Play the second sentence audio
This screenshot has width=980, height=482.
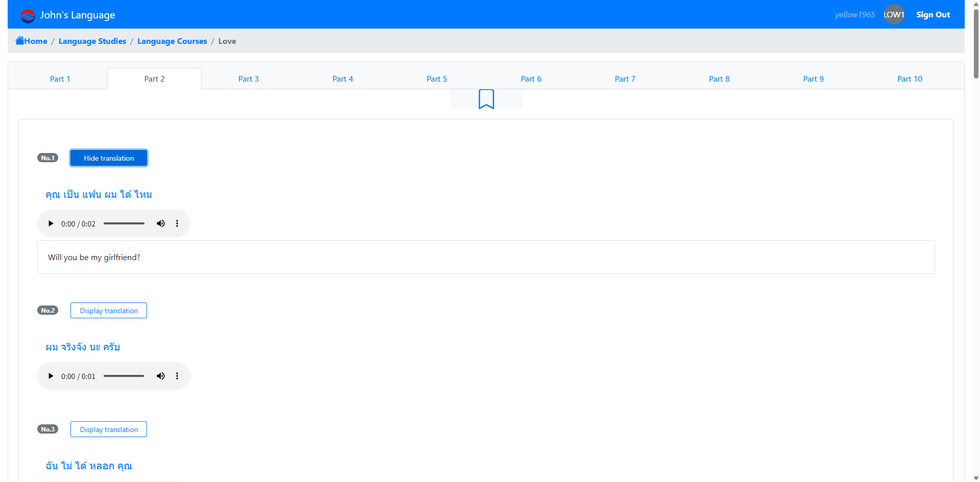point(51,376)
